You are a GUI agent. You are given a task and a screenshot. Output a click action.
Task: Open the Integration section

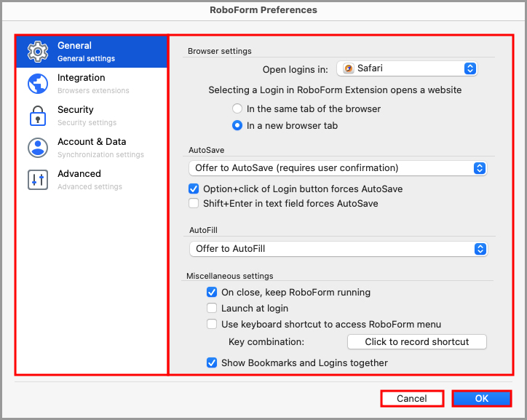point(92,84)
